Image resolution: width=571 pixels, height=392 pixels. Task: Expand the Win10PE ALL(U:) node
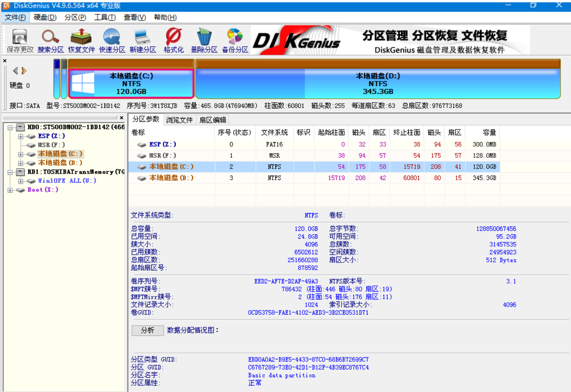coord(21,181)
